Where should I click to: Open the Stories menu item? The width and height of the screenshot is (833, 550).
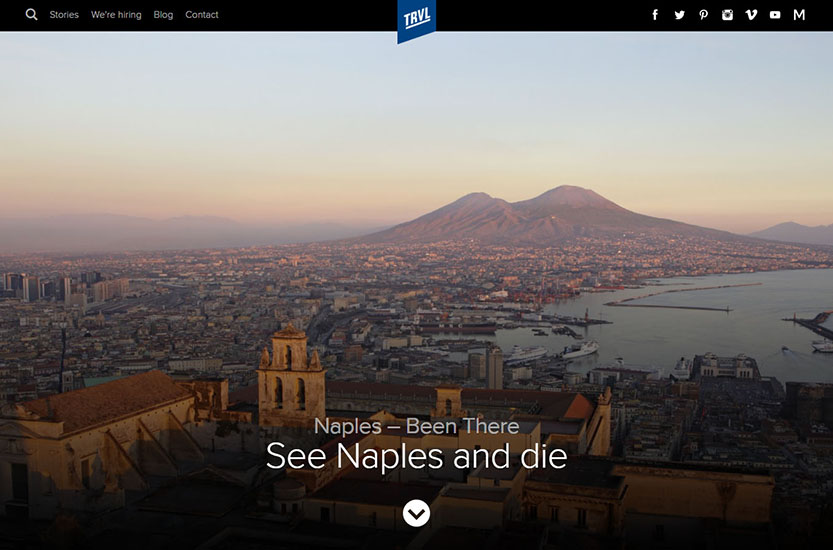pyautogui.click(x=64, y=15)
